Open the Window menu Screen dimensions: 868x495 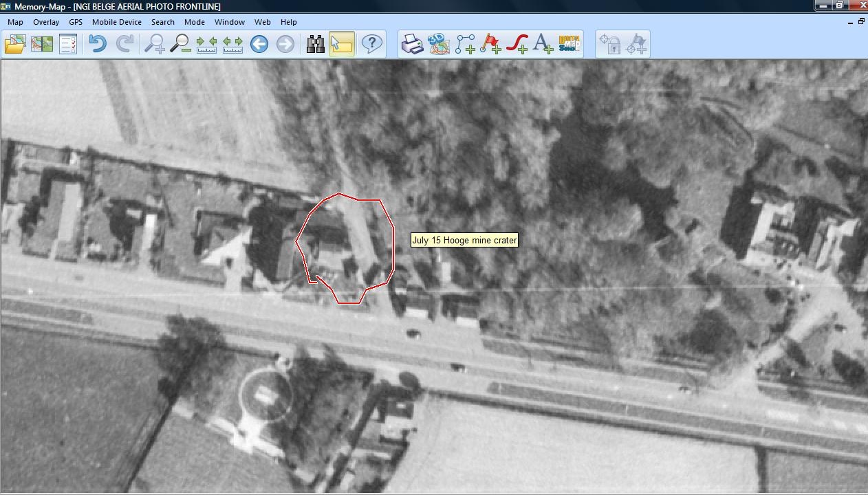(x=230, y=22)
